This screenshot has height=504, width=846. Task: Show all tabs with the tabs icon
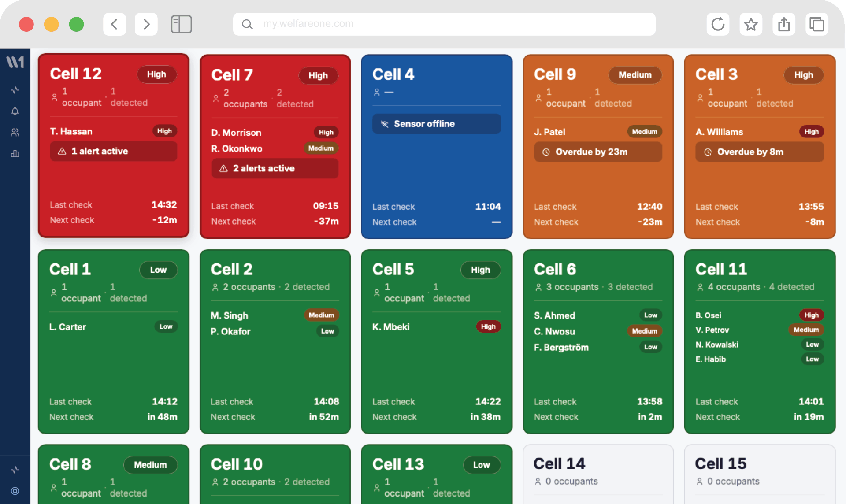point(817,24)
